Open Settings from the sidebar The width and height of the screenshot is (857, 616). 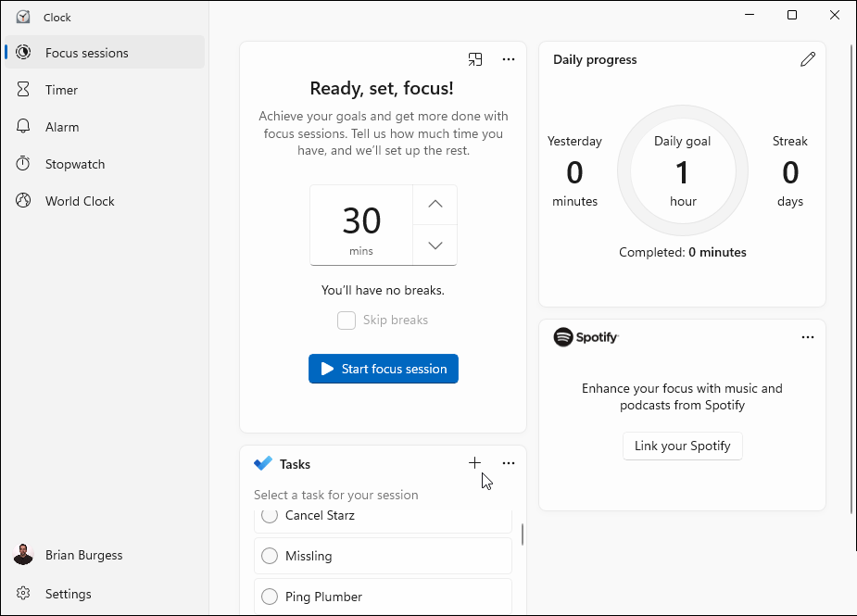[x=68, y=593]
